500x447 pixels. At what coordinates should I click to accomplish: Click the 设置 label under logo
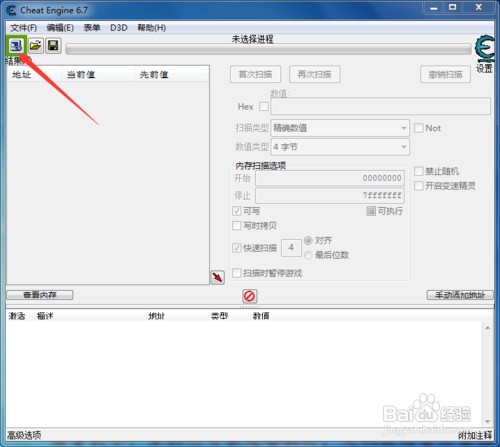coord(484,69)
